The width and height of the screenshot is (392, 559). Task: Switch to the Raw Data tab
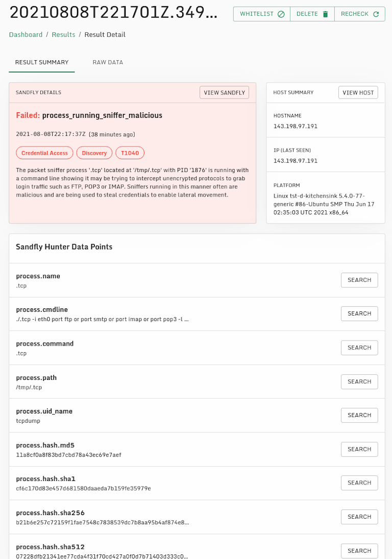tap(108, 62)
